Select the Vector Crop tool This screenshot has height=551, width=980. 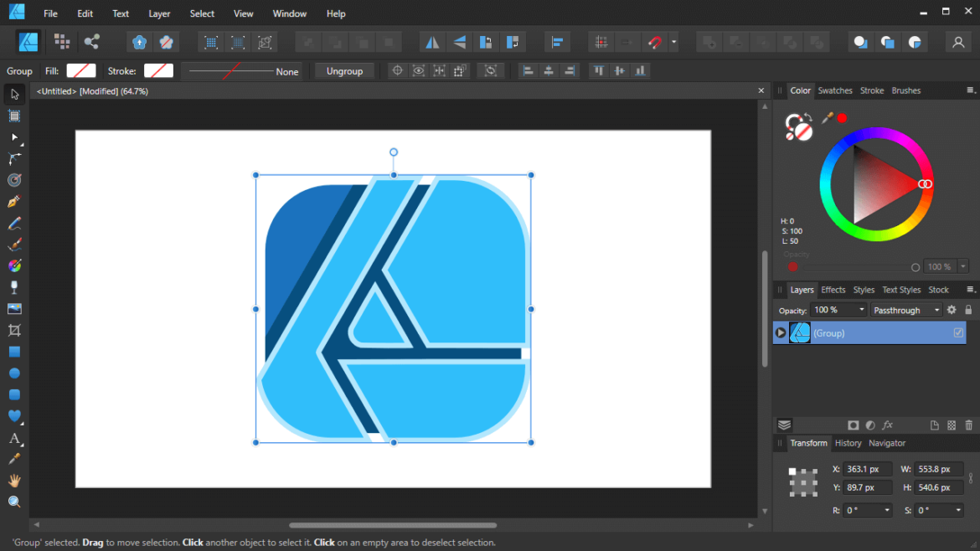(x=14, y=330)
